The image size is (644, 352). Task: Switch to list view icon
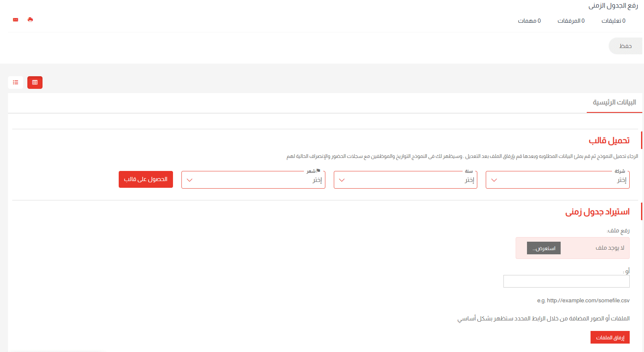pyautogui.click(x=16, y=83)
